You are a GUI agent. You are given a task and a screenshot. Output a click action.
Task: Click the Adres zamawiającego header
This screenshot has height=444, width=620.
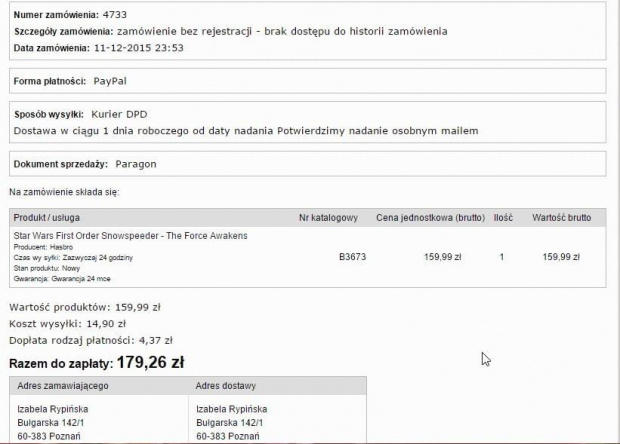tap(70, 385)
